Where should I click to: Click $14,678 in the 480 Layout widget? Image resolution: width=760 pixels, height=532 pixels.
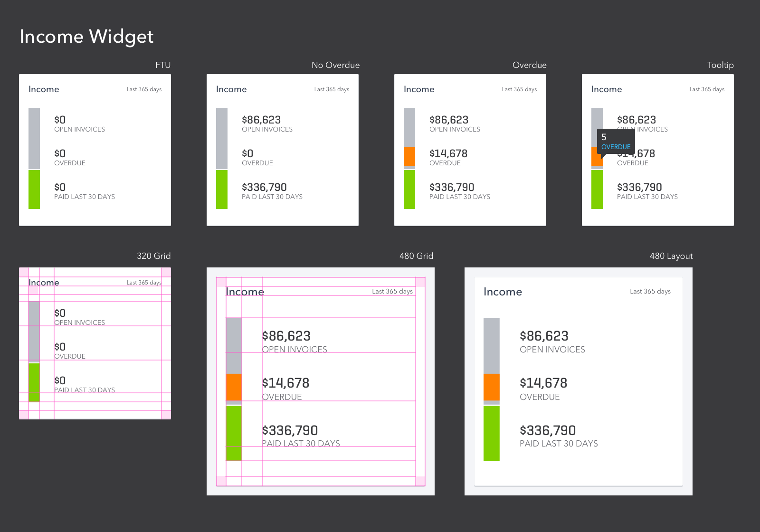pos(543,383)
